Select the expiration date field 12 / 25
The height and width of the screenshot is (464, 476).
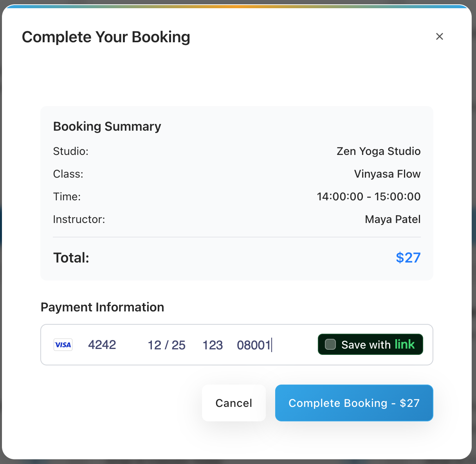166,345
